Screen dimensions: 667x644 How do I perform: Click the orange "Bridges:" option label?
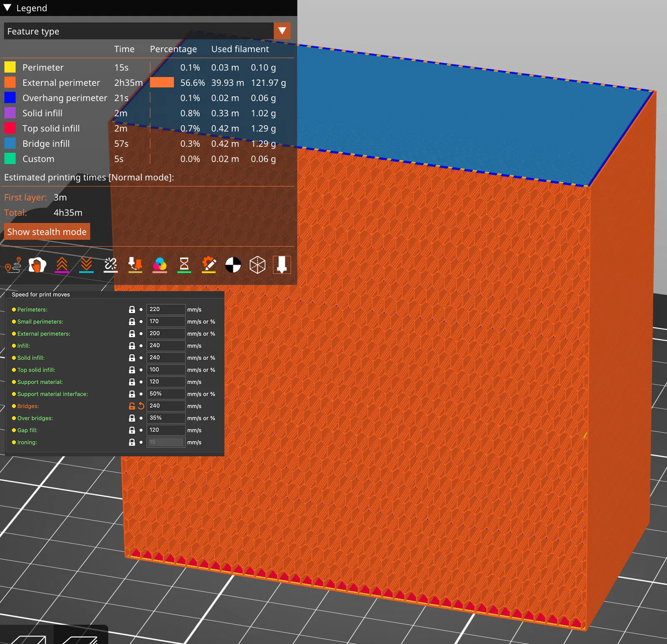(28, 406)
